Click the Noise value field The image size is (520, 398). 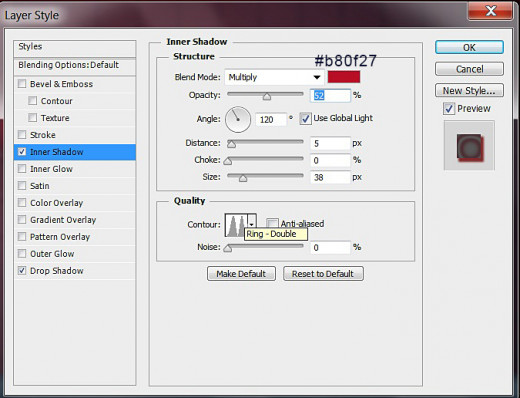tap(330, 247)
